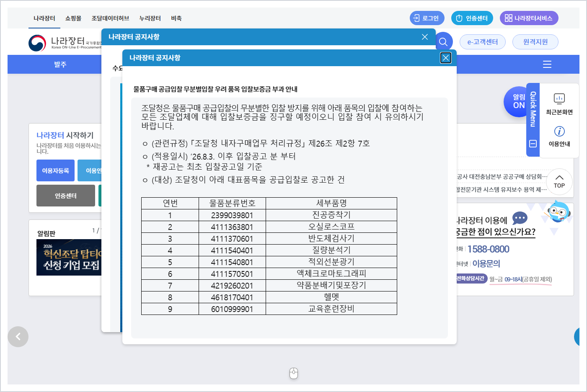The width and height of the screenshot is (587, 392).
Task: Click table cell 오실로스코프
Action: coord(331,227)
